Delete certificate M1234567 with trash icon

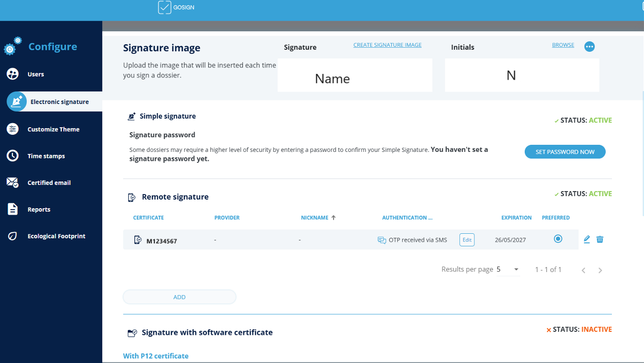pos(600,239)
